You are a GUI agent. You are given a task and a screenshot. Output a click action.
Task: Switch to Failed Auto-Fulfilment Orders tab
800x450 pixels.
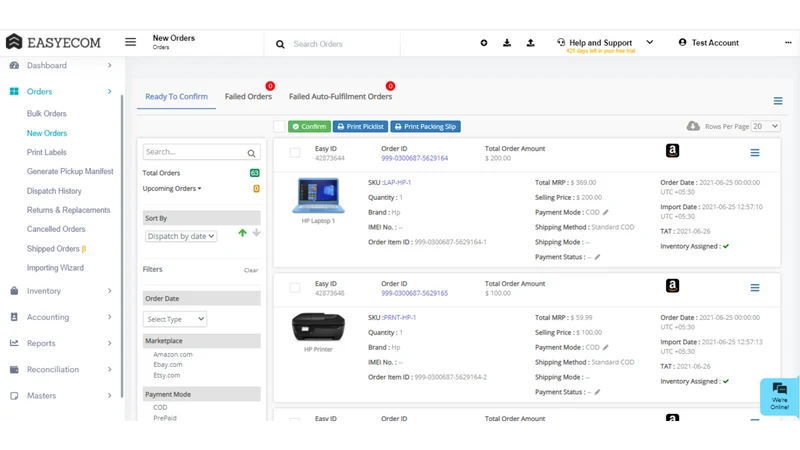pyautogui.click(x=340, y=96)
